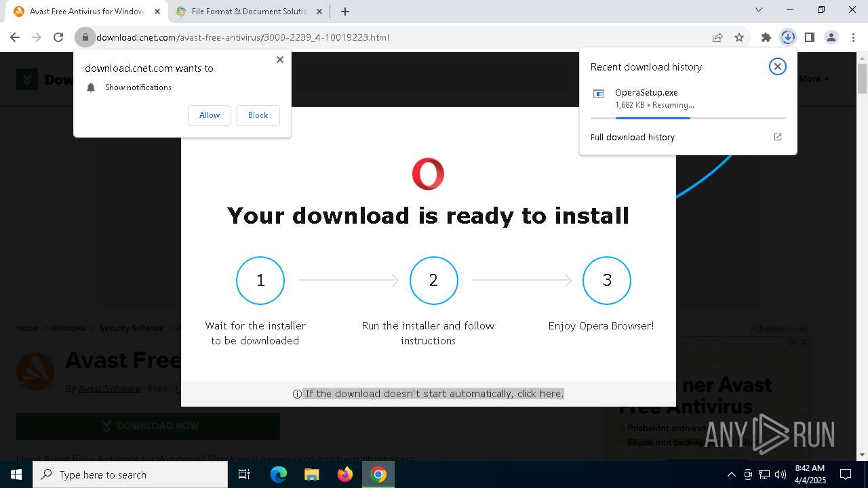868x488 pixels.
Task: Launch Firefox from taskbar
Action: (345, 474)
